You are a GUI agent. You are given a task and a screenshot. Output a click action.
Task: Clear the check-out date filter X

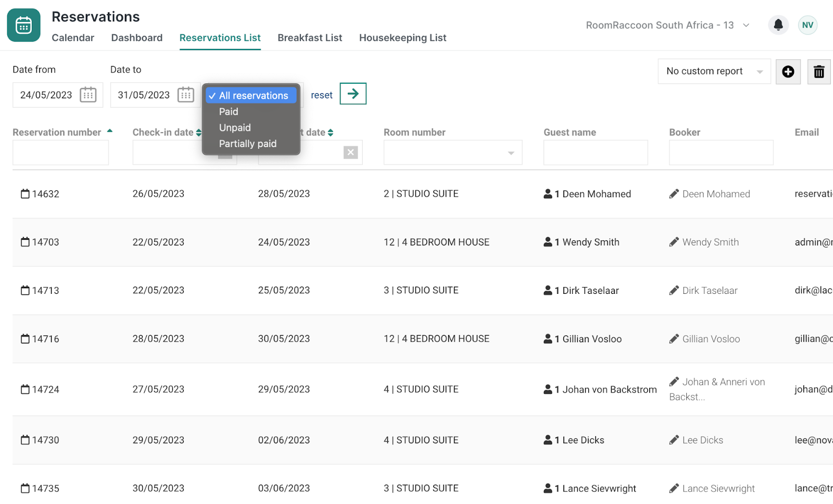point(350,152)
